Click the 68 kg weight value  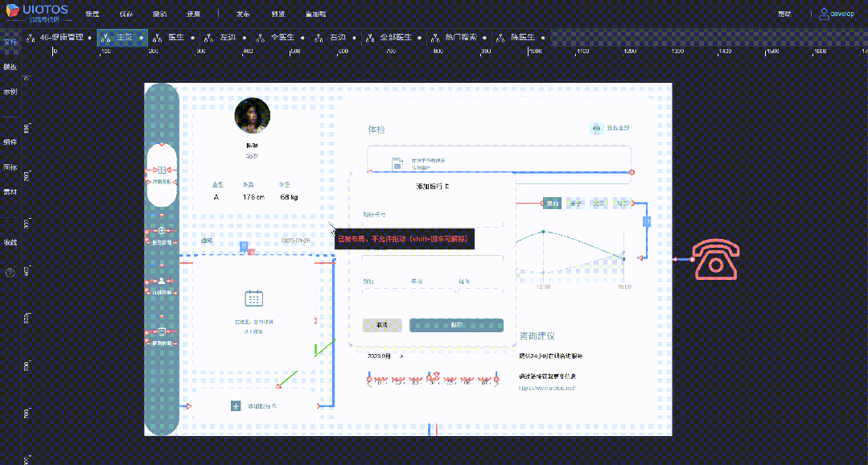[289, 197]
